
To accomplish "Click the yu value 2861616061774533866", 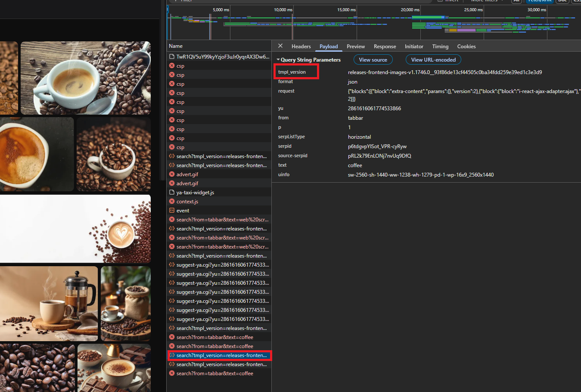I will (x=374, y=109).
